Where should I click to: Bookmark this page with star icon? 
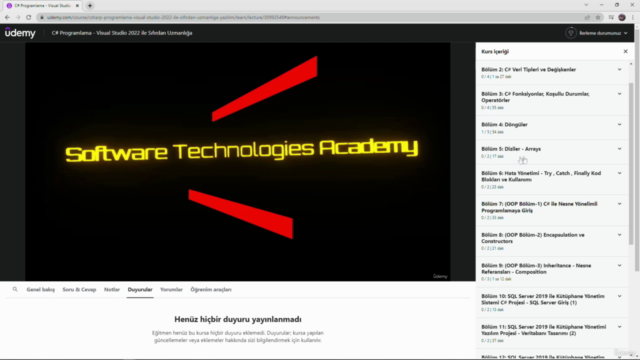[x=598, y=17]
